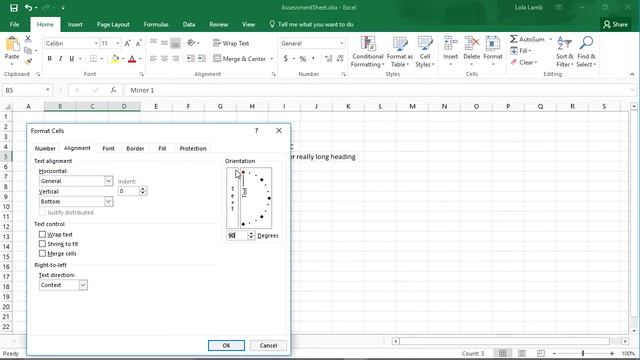Switch to Font tab in dialog
Viewport: 640px width, 360px height.
(x=108, y=149)
